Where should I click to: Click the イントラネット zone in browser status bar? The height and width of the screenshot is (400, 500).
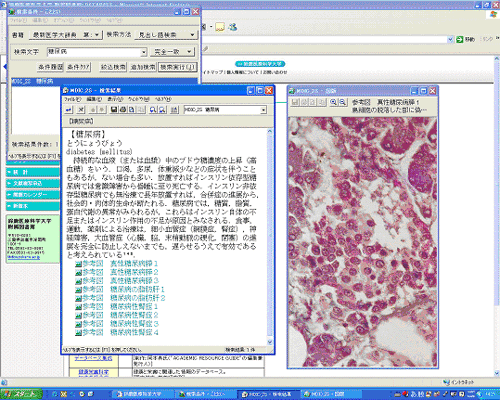point(458,382)
